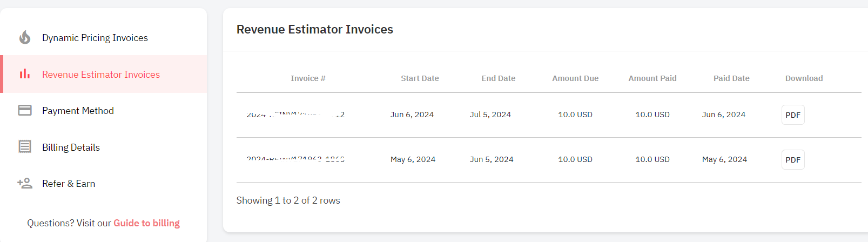Sort by the Invoice # column header
This screenshot has height=242, width=868.
pyautogui.click(x=308, y=78)
